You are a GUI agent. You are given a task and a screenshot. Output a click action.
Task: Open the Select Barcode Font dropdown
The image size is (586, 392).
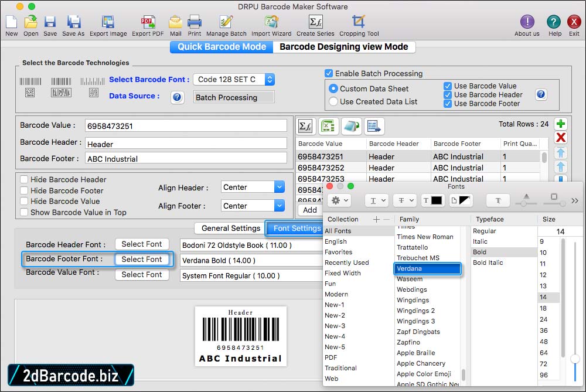click(234, 79)
